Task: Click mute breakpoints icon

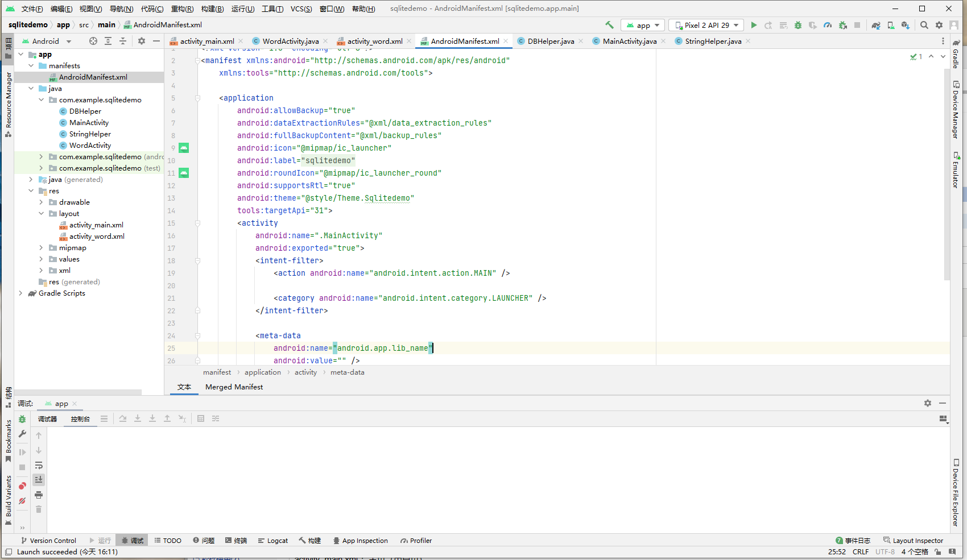Action: tap(22, 501)
